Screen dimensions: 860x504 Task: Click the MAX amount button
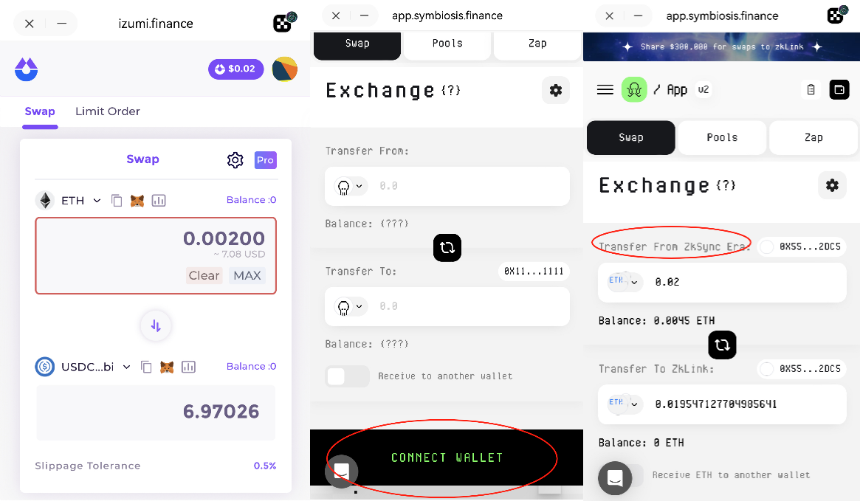click(x=247, y=275)
